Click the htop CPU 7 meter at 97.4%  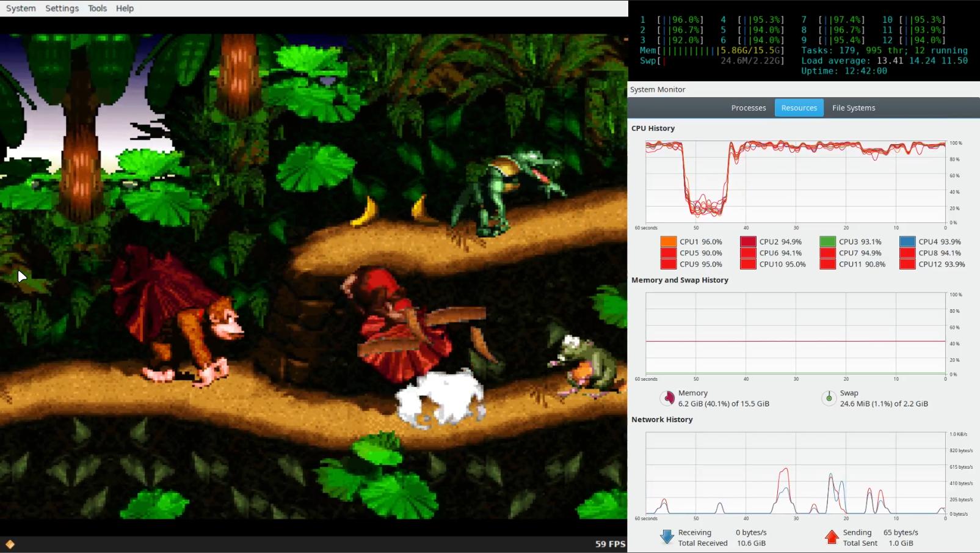click(x=833, y=20)
